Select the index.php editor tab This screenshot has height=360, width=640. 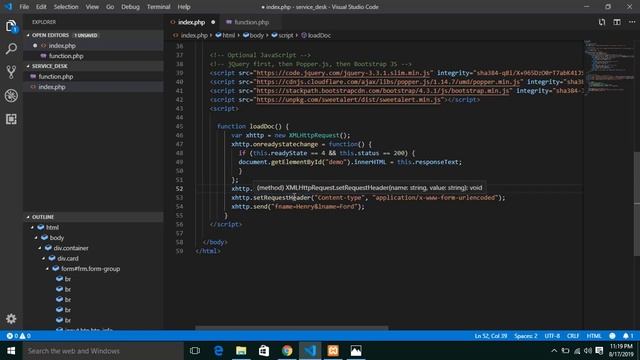(x=192, y=22)
